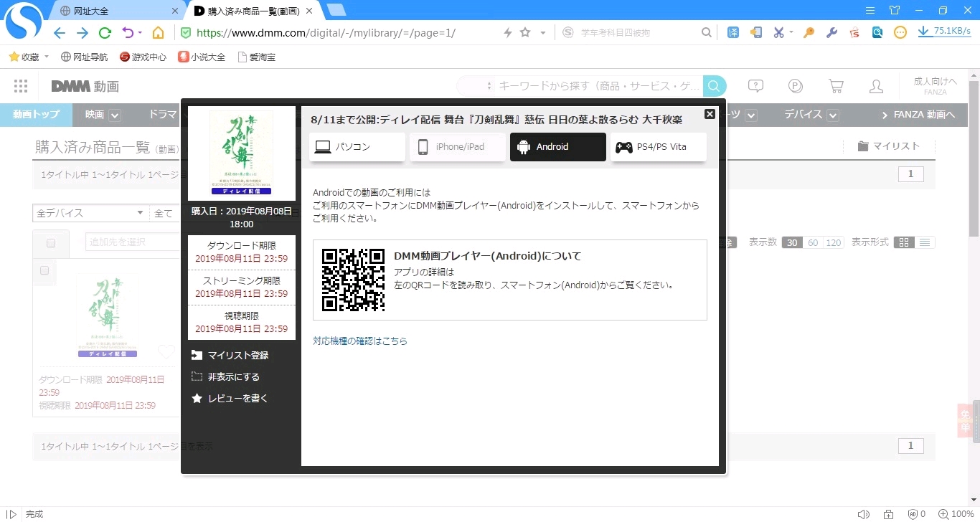980x522 pixels.
Task: Click the green security shield icon
Action: (186, 33)
